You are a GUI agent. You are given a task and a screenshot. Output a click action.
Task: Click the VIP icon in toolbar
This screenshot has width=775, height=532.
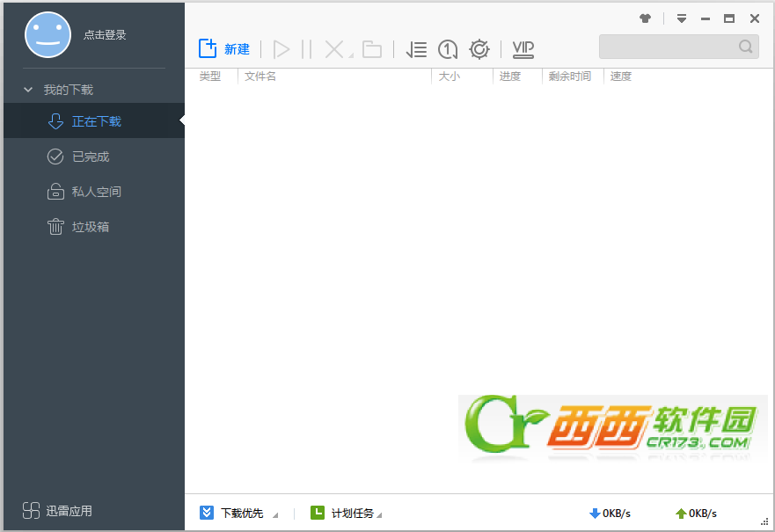coord(523,49)
